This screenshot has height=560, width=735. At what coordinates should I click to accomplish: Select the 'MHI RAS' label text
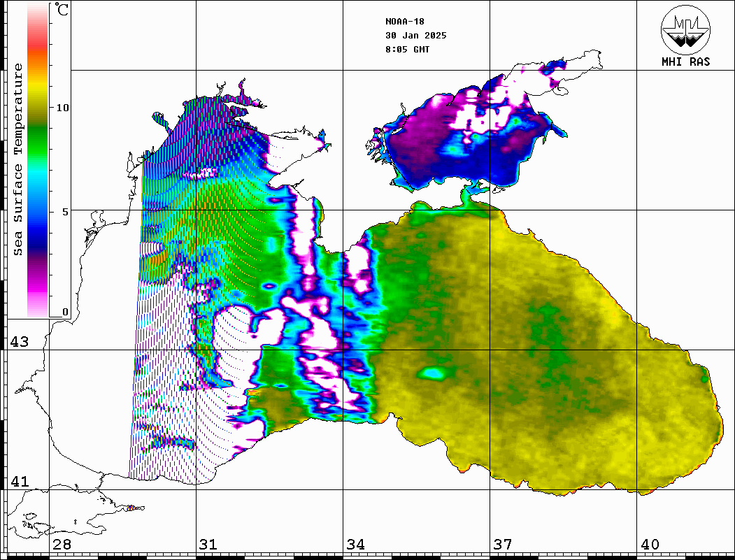coord(686,62)
